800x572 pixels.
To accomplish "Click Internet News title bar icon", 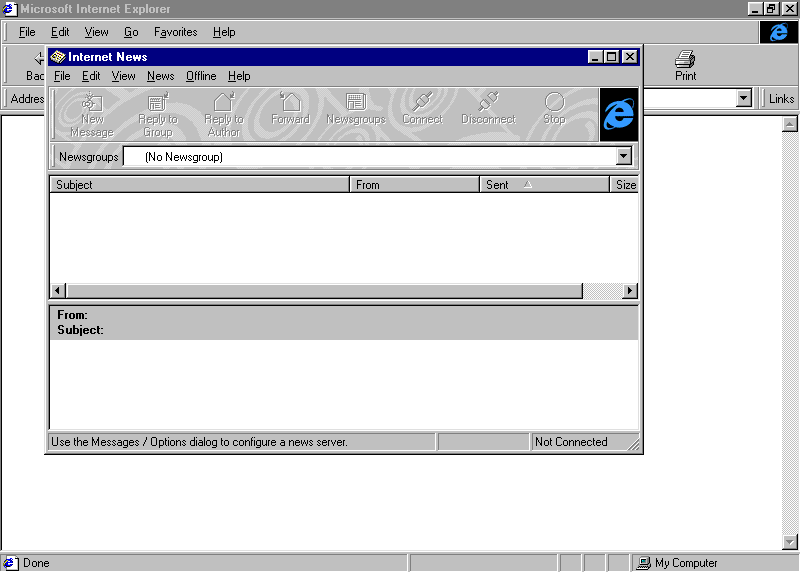I will (x=58, y=57).
